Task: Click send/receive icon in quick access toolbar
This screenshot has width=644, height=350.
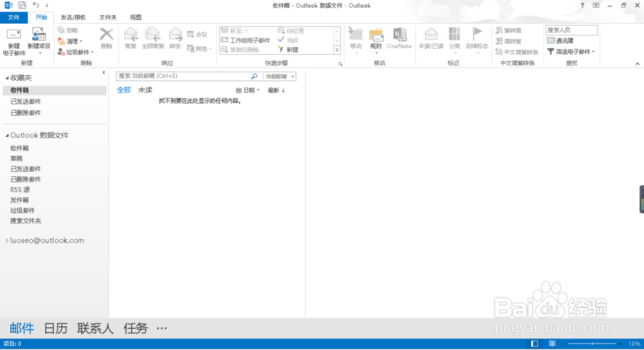Action: pyautogui.click(x=22, y=5)
